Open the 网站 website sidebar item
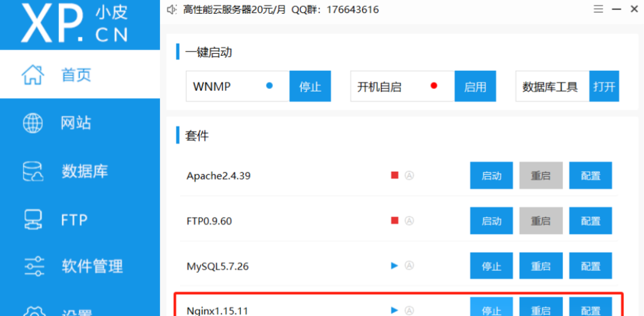The height and width of the screenshot is (316, 644). [80, 123]
